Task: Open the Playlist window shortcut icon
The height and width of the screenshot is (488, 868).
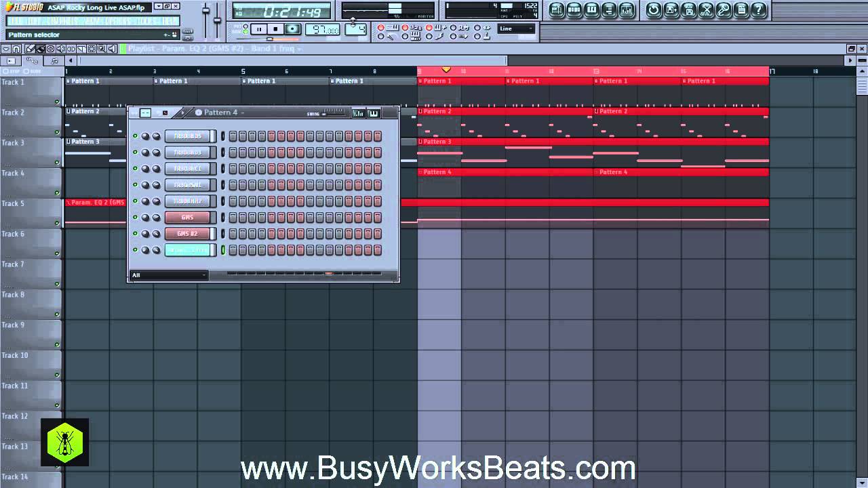Action: point(557,10)
